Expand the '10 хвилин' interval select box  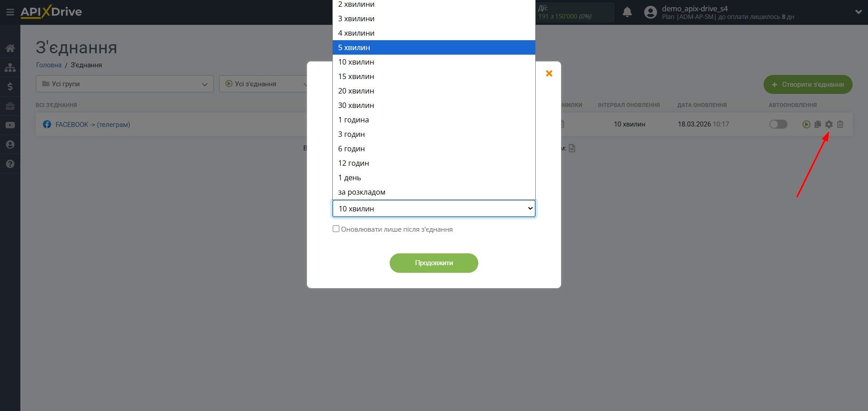point(434,209)
